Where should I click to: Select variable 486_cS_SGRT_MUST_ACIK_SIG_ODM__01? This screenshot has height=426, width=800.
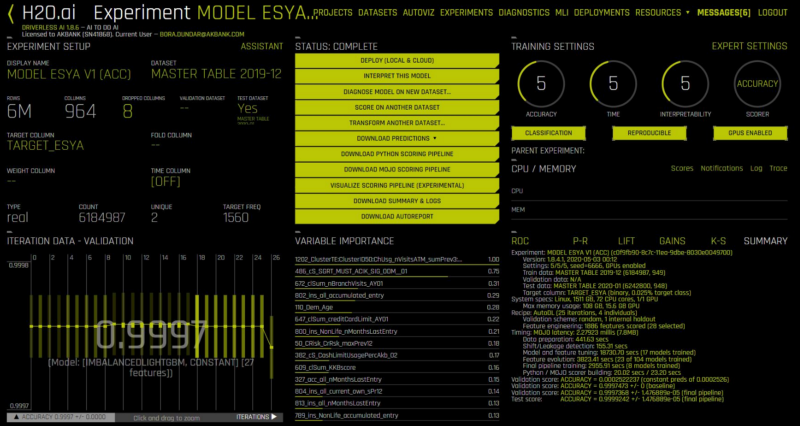397,272
